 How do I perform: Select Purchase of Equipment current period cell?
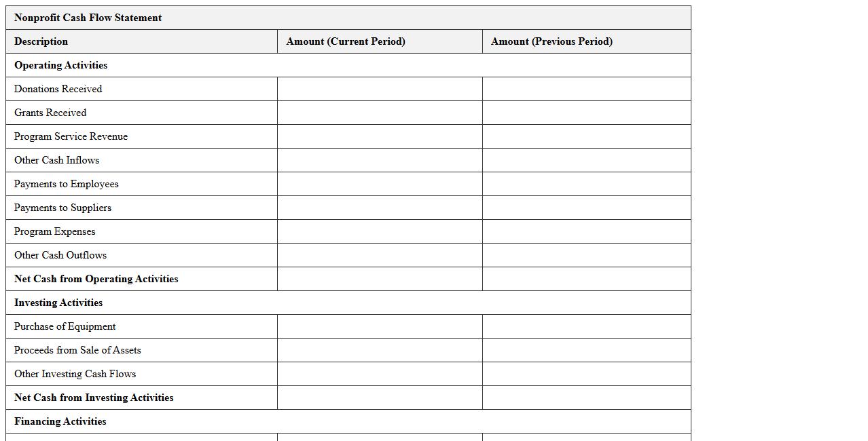[380, 326]
